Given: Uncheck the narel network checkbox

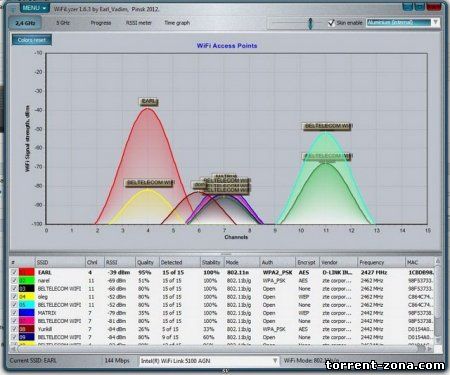Looking at the screenshot, I should [x=14, y=280].
